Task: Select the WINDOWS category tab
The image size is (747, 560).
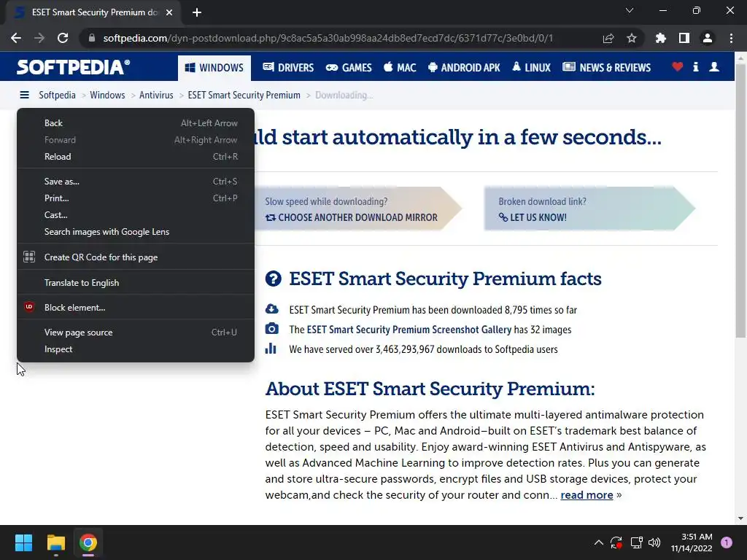Action: tap(214, 68)
